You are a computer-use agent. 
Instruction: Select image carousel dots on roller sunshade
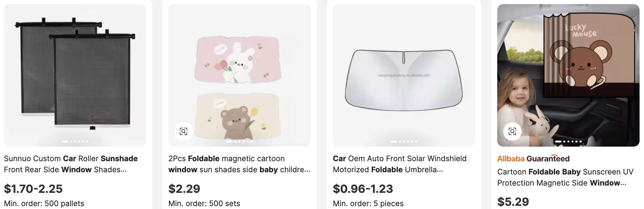coord(75,142)
